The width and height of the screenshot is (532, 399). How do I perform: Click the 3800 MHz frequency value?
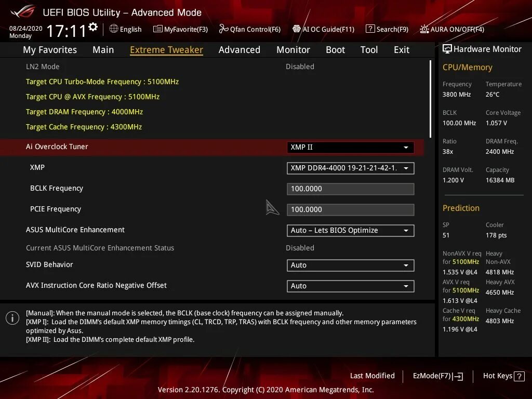tap(457, 95)
